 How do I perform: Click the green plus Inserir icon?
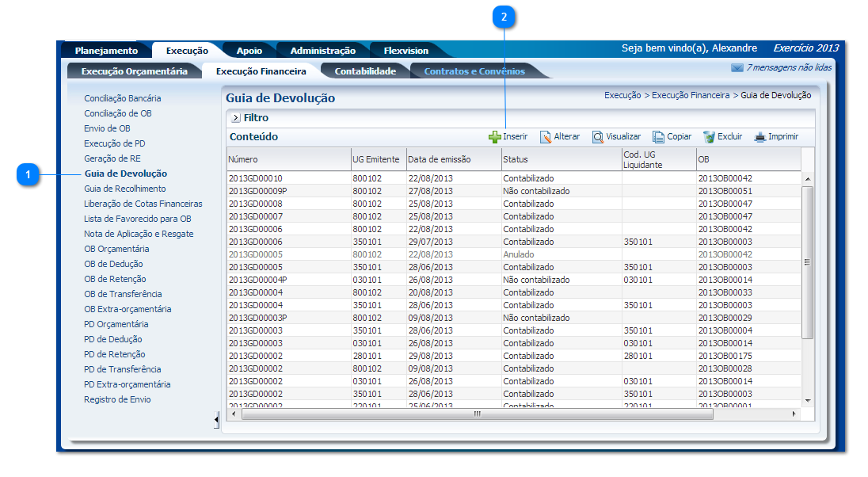point(494,137)
